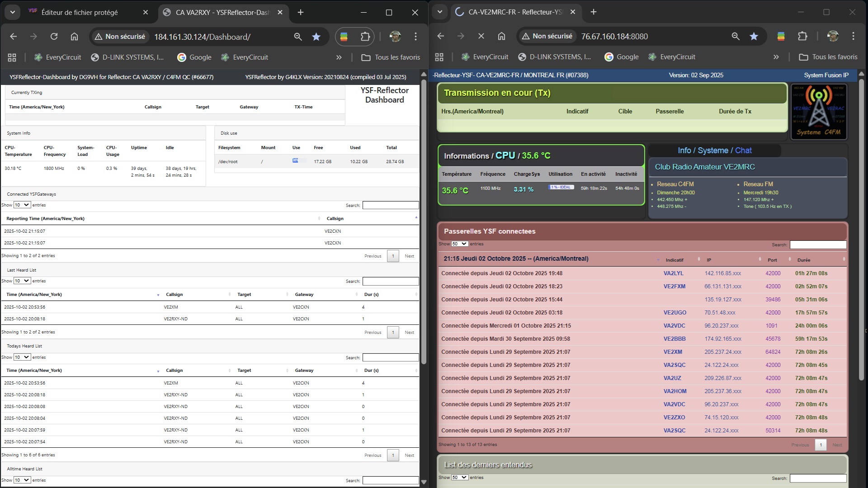
Task: Click the Systeme C4FM antenna logo
Action: [819, 112]
